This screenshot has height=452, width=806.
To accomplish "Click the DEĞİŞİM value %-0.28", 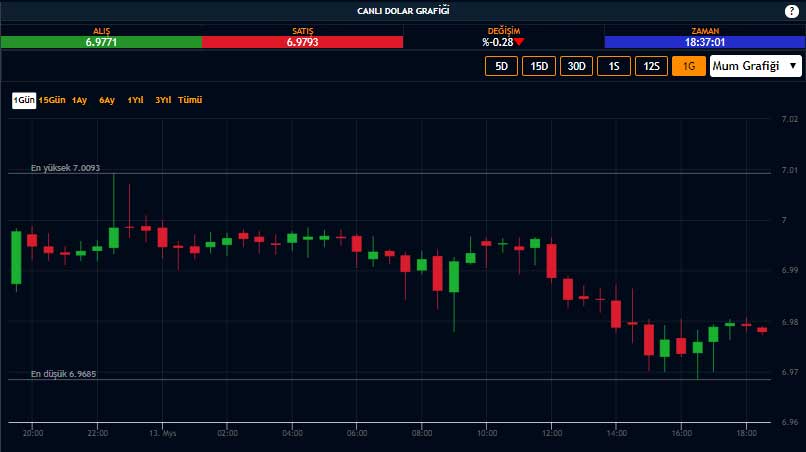I will tap(498, 42).
